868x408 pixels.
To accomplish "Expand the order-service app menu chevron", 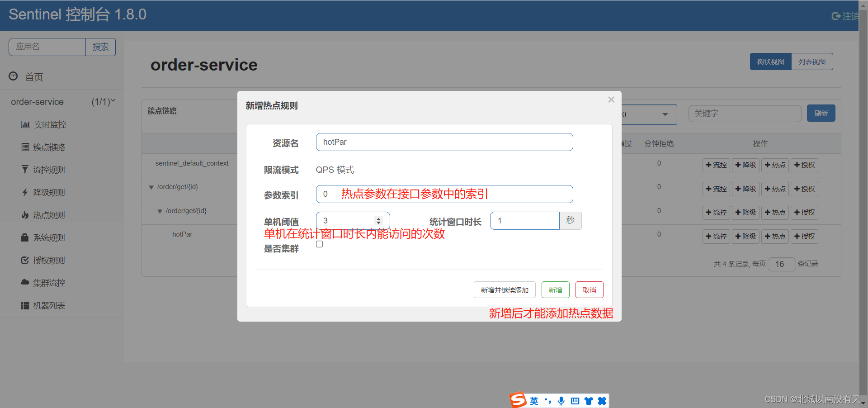I will 113,101.
